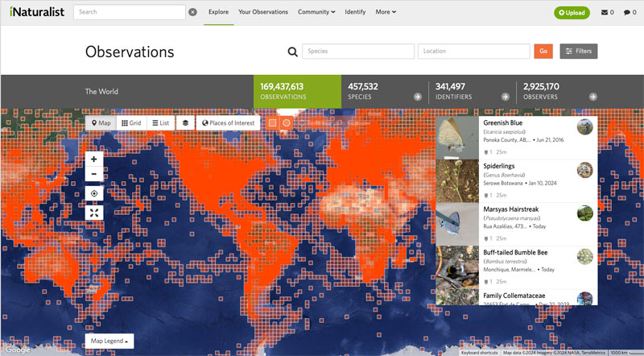Select the 341,497 Identifiers tab

pos(473,91)
